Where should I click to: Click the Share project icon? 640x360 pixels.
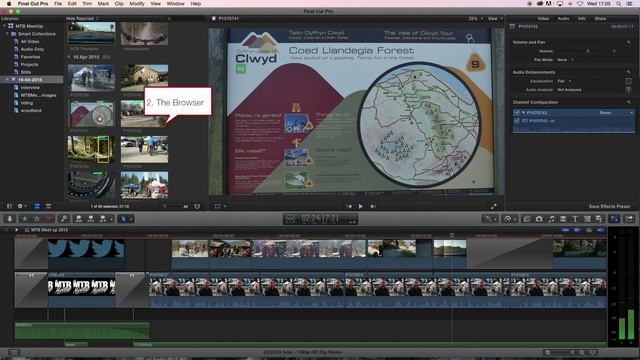coord(629,219)
